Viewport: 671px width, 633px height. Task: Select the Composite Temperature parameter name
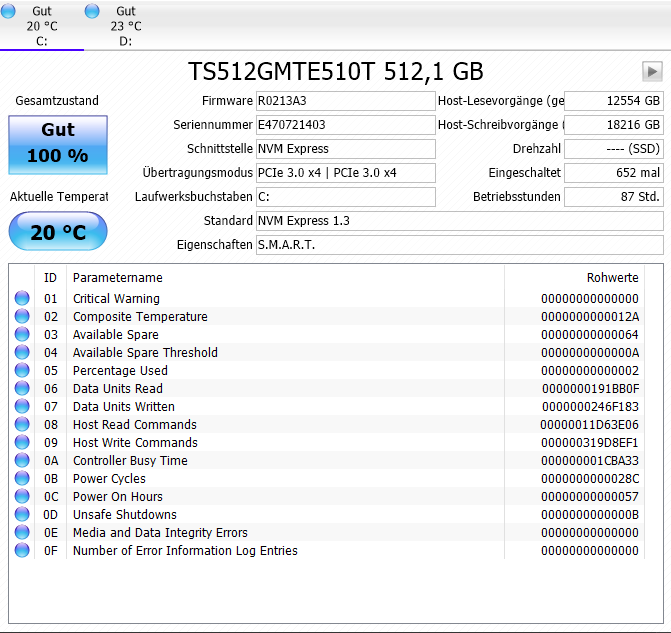click(x=140, y=317)
